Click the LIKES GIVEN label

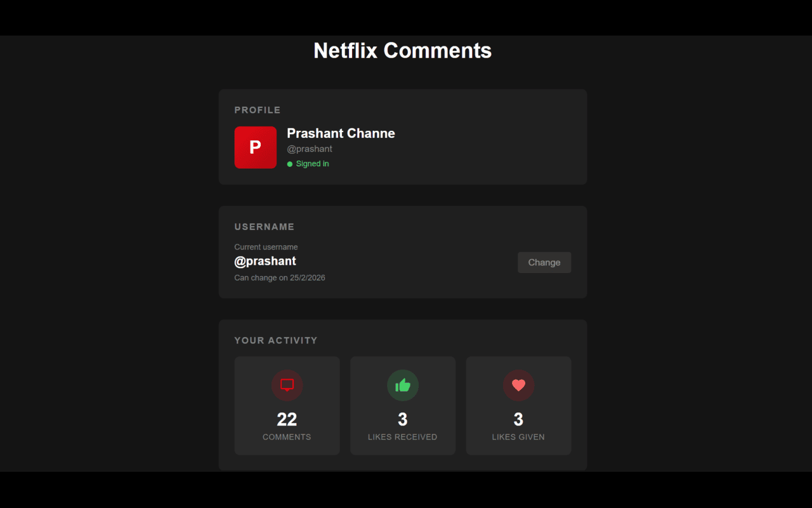518,437
